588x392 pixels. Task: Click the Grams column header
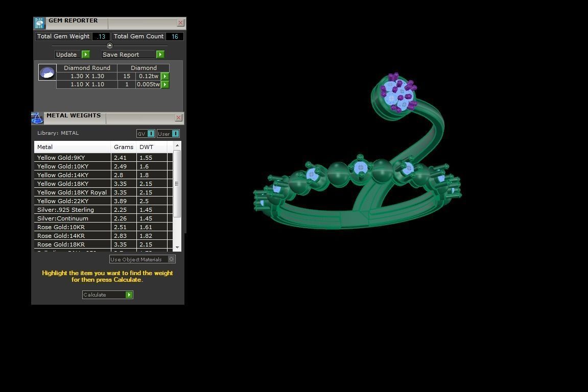click(124, 147)
